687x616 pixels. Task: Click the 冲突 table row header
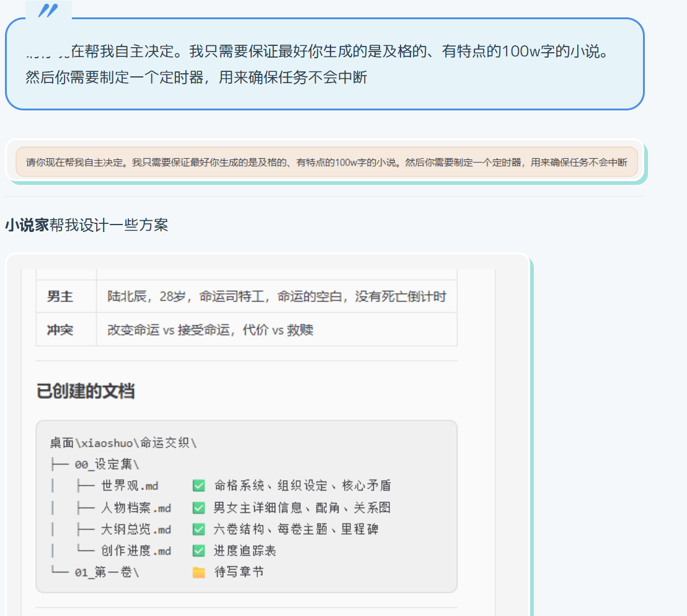60,330
